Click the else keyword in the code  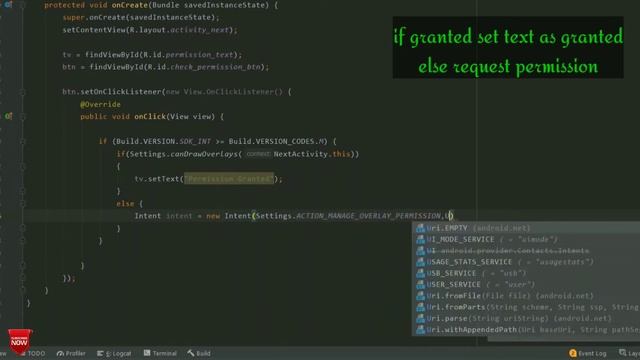125,204
